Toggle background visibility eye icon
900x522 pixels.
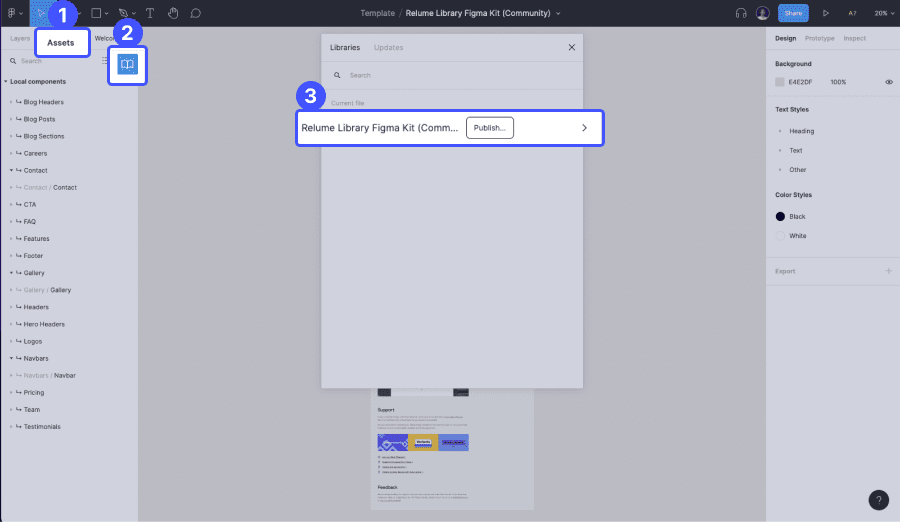(x=889, y=82)
